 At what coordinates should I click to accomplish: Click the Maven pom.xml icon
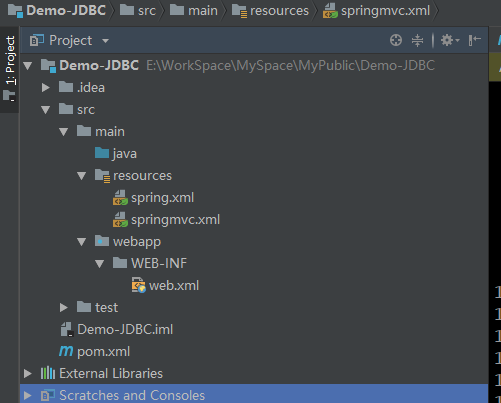tap(66, 351)
